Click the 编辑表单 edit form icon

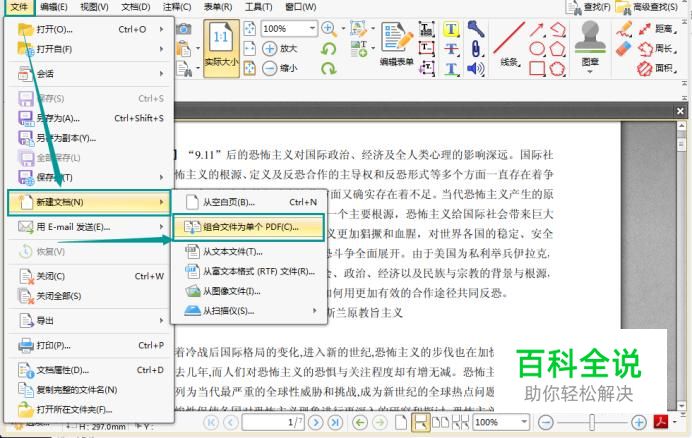coord(396,44)
